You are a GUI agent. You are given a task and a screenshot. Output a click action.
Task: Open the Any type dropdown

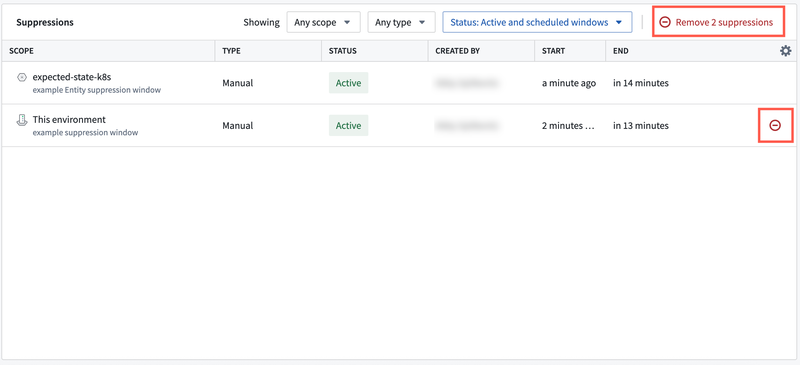(402, 22)
